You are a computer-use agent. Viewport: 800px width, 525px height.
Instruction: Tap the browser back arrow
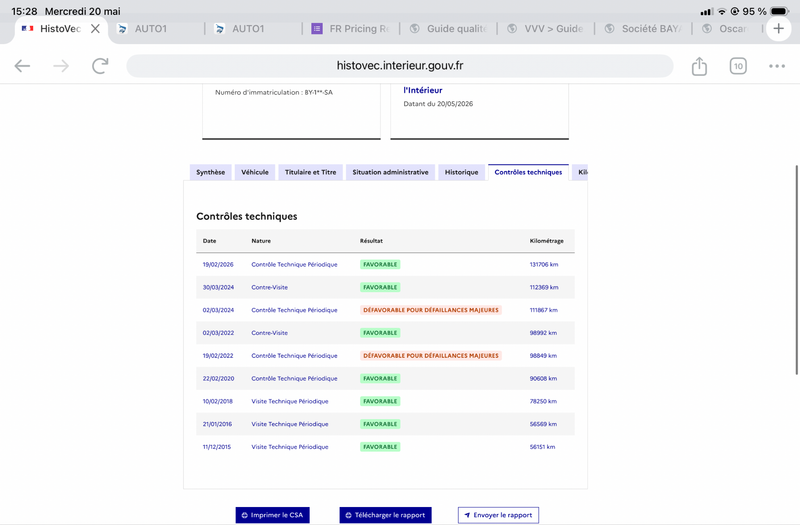(22, 66)
